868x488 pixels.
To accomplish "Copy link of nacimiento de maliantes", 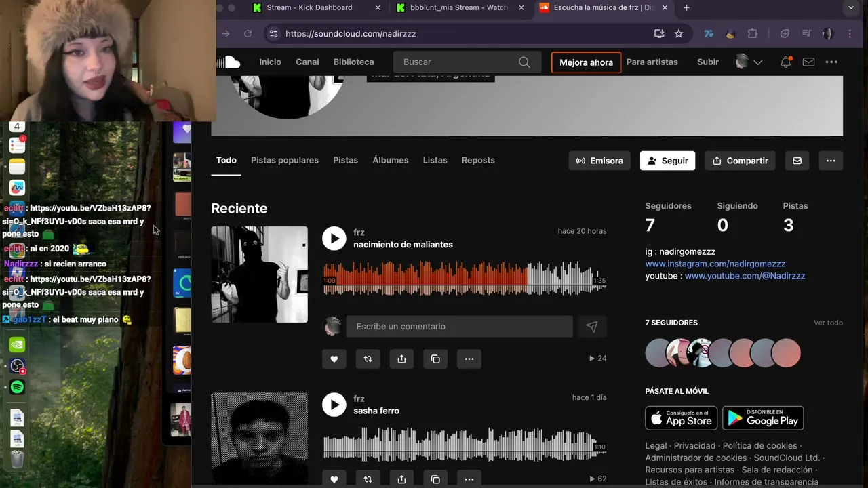I will (x=435, y=359).
